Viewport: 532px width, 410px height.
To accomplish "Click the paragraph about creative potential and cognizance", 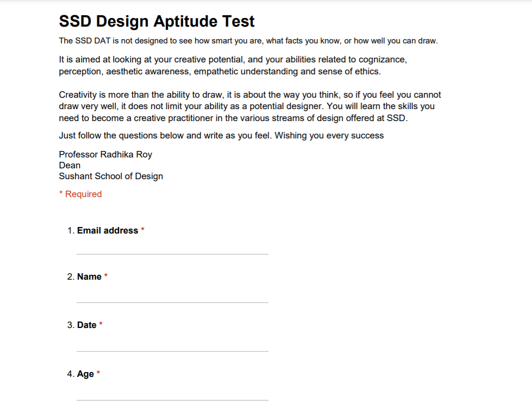I will pos(233,66).
